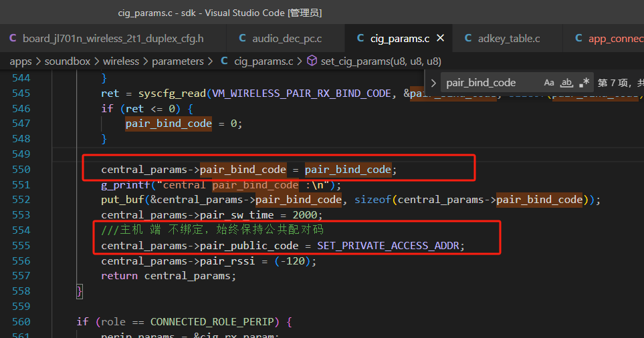Click the cig_params.c breadcrumb file
The height and width of the screenshot is (338, 644).
263,61
